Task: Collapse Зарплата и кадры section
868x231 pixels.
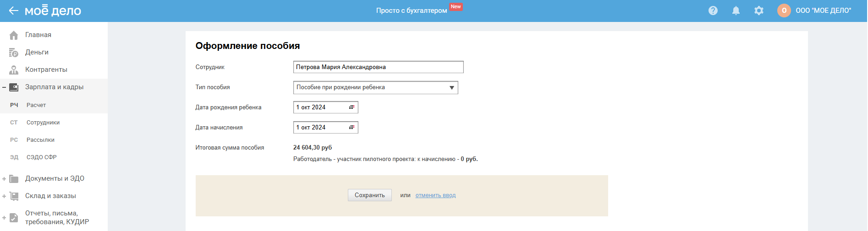Action: pyautogui.click(x=4, y=87)
